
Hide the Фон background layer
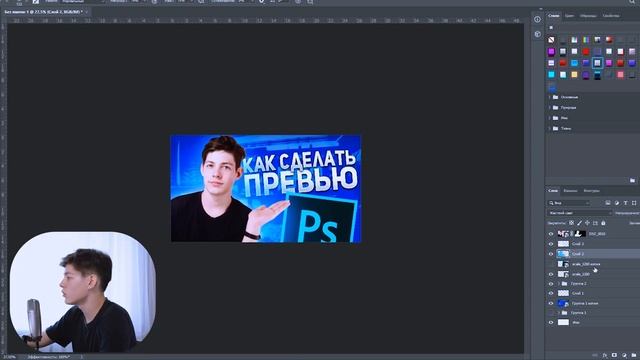(x=551, y=322)
